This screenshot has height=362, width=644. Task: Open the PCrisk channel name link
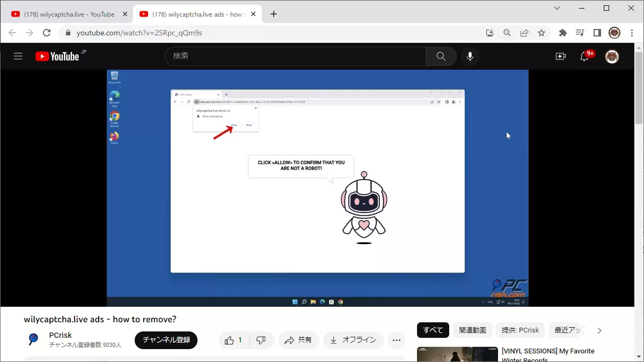60,335
